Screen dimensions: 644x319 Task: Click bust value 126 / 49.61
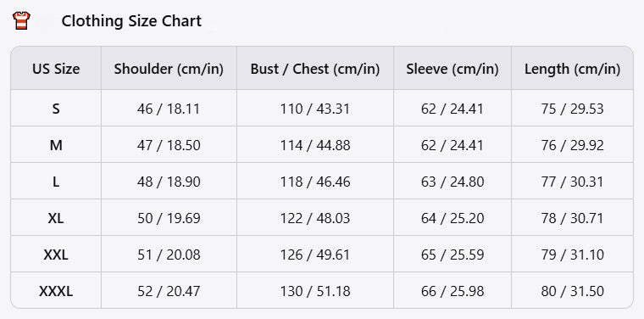(x=315, y=255)
